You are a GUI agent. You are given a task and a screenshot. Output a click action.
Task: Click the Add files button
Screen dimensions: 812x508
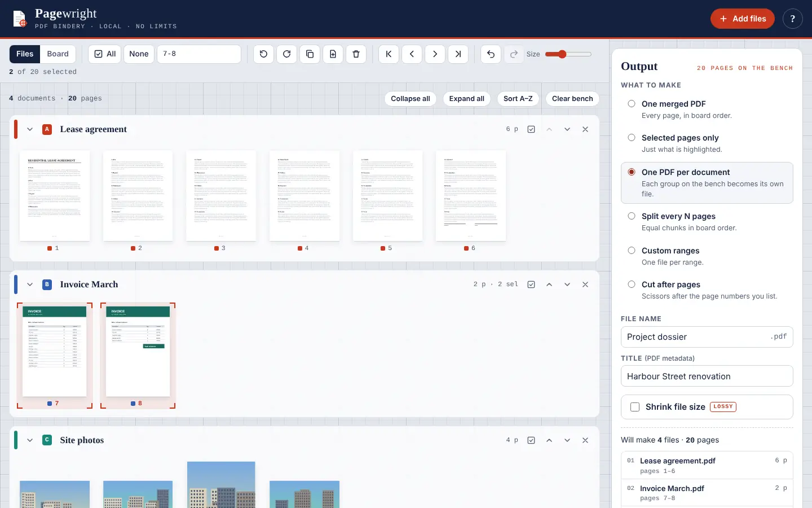pyautogui.click(x=743, y=19)
